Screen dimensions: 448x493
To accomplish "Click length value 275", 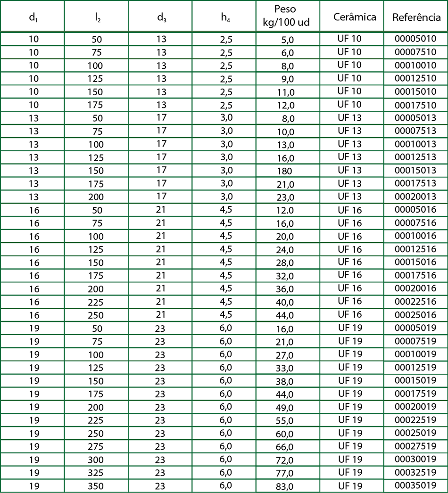I will (96, 447).
